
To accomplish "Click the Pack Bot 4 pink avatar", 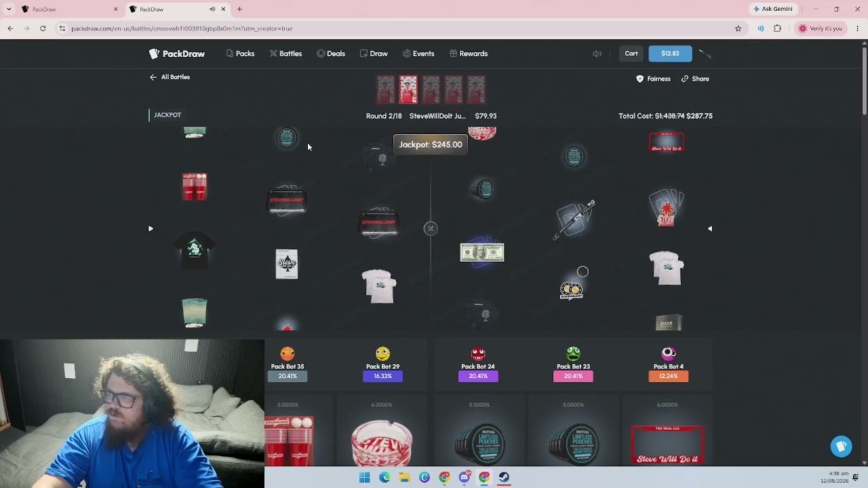I will coord(668,353).
